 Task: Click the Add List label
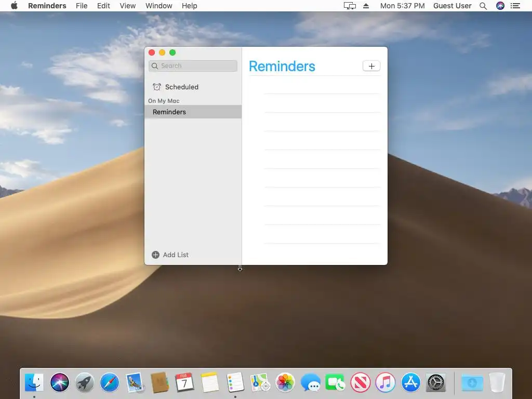click(176, 255)
